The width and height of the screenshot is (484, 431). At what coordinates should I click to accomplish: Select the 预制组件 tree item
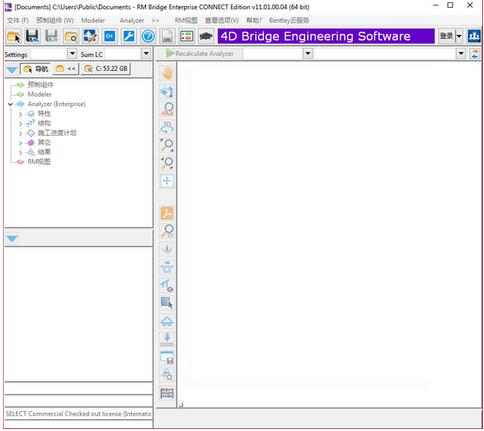click(x=40, y=85)
